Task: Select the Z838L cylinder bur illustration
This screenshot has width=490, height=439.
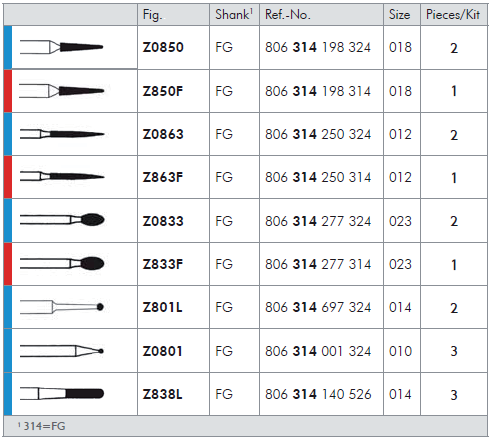Action: tap(62, 394)
